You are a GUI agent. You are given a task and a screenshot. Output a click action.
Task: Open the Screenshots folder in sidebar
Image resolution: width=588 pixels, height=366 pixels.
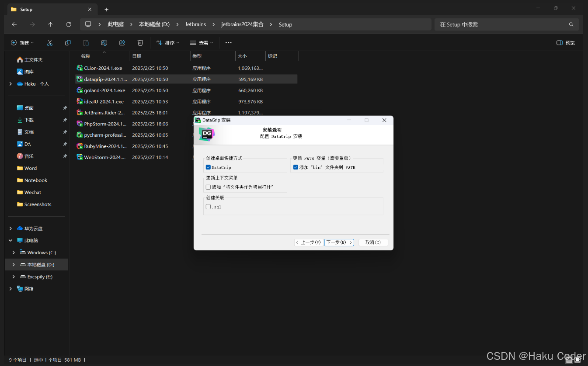pyautogui.click(x=34, y=204)
